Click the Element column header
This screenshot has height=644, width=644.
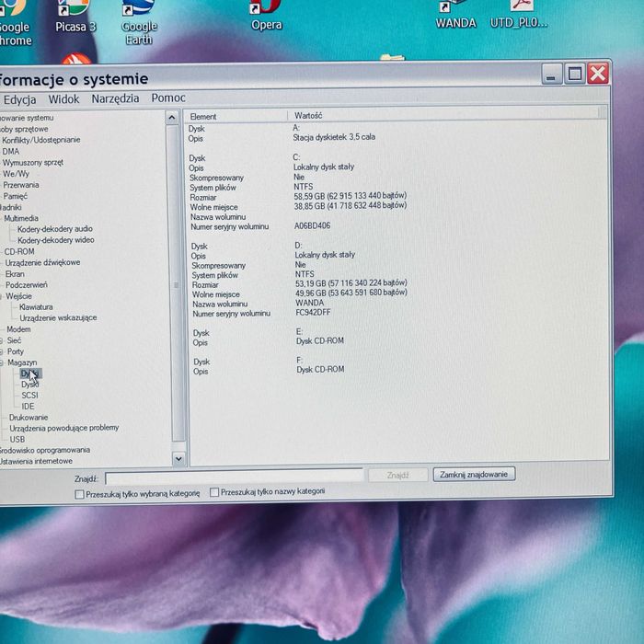click(203, 117)
